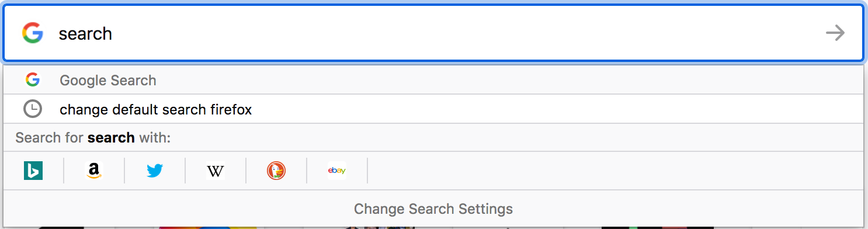Search with the DuckDuckGo duck icon
The width and height of the screenshot is (868, 229).
pos(276,171)
